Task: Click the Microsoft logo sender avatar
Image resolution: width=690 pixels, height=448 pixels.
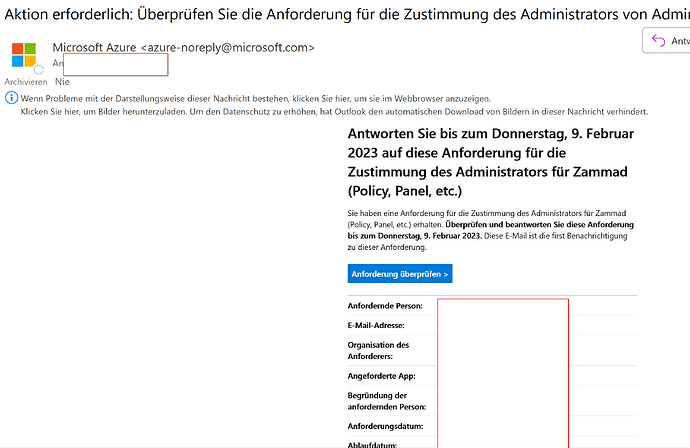Action: pos(24,55)
